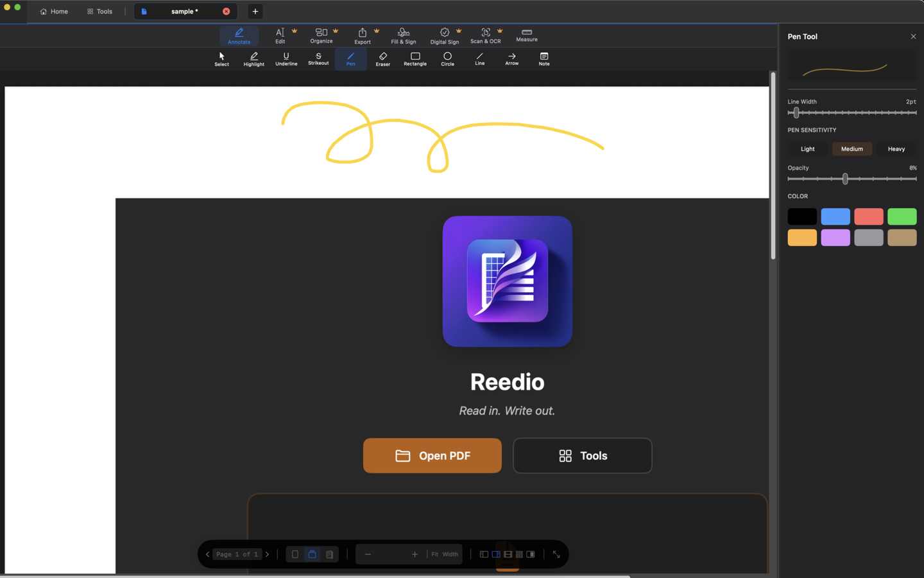This screenshot has height=578, width=924.
Task: Enable Heavy pen sensitivity
Action: click(x=896, y=148)
